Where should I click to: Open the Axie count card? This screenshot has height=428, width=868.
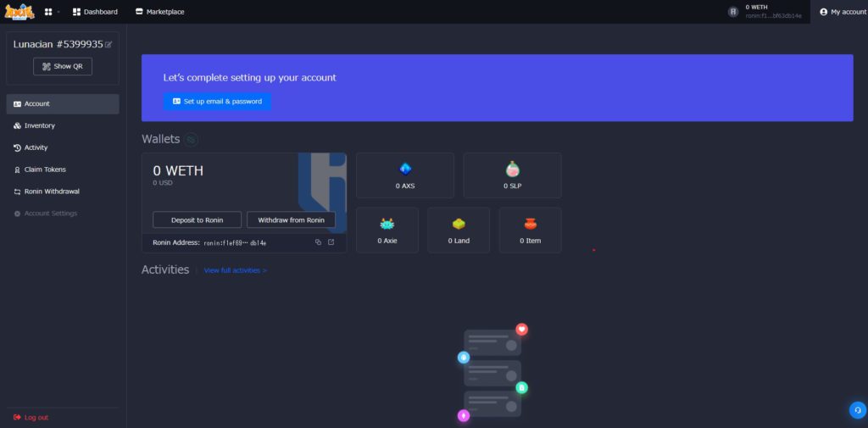(x=387, y=230)
